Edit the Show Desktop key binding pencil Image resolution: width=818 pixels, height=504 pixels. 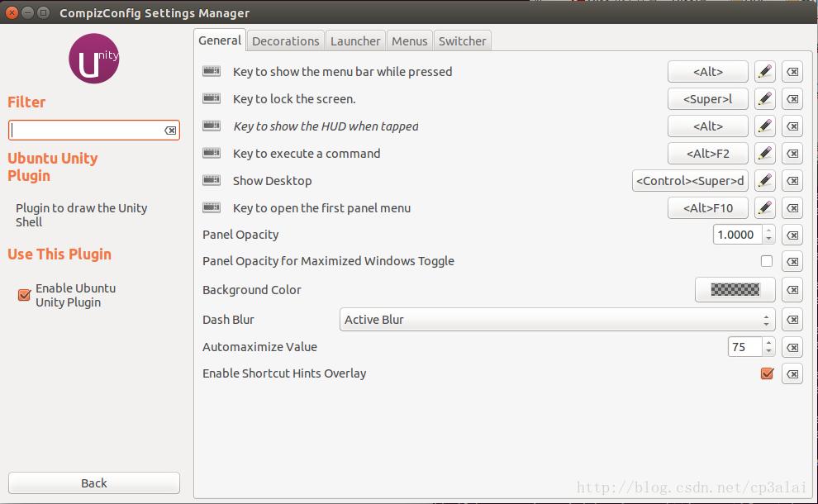(764, 180)
